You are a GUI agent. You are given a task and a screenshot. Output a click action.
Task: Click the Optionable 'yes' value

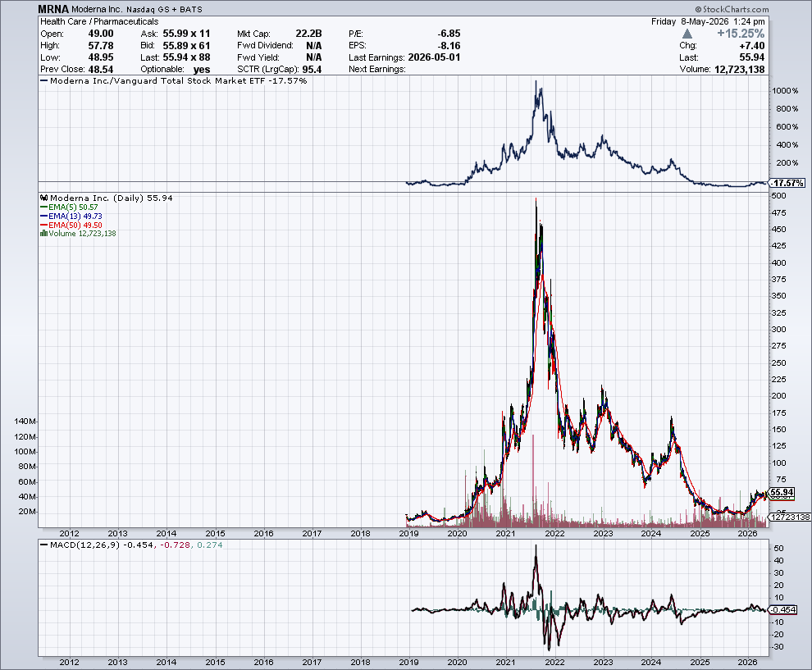pos(202,70)
